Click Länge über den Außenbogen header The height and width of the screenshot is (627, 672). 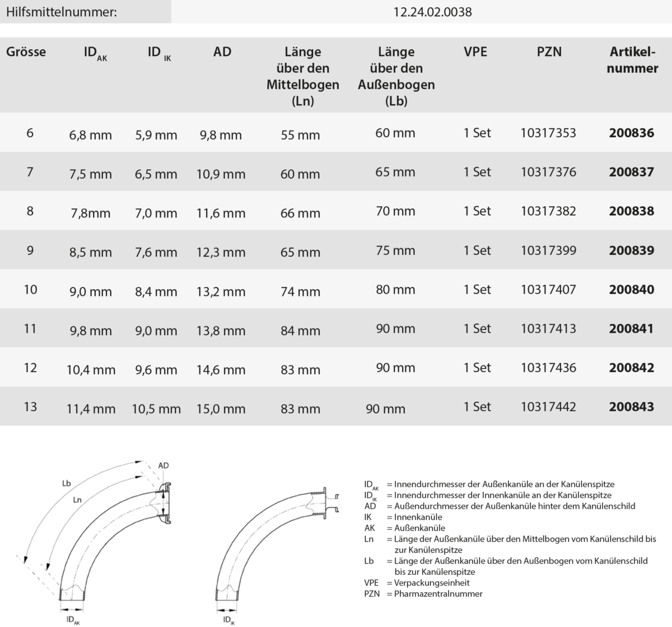(396, 77)
